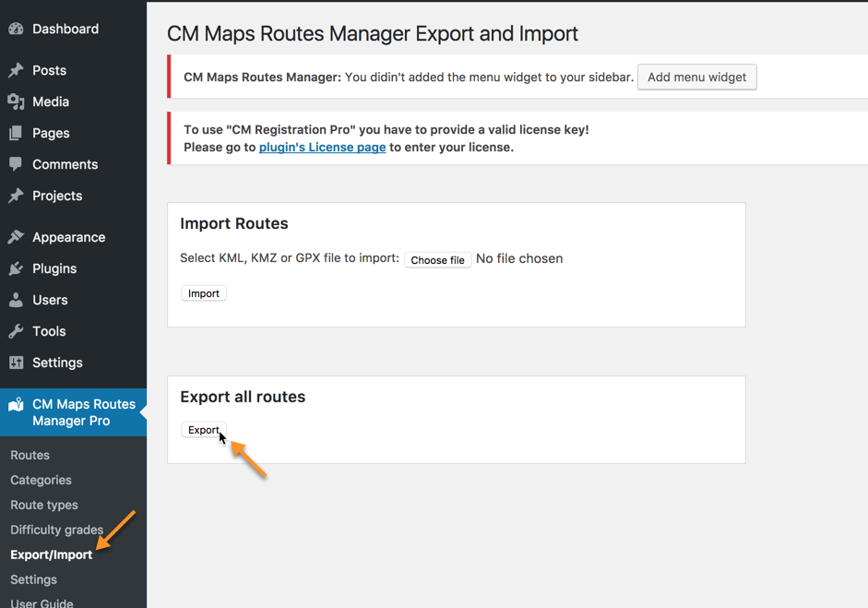This screenshot has height=608, width=868.
Task: Click the No file chosen text
Action: [519, 258]
